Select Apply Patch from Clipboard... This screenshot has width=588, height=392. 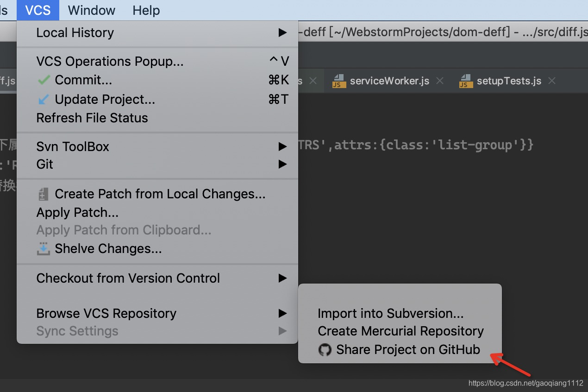[x=157, y=230]
